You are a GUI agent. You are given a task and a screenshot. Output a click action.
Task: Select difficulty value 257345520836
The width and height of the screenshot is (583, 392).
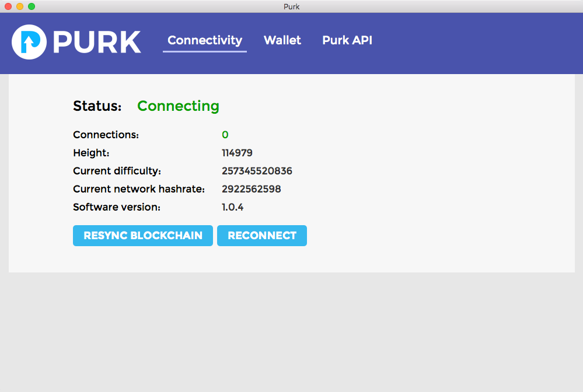click(x=257, y=171)
